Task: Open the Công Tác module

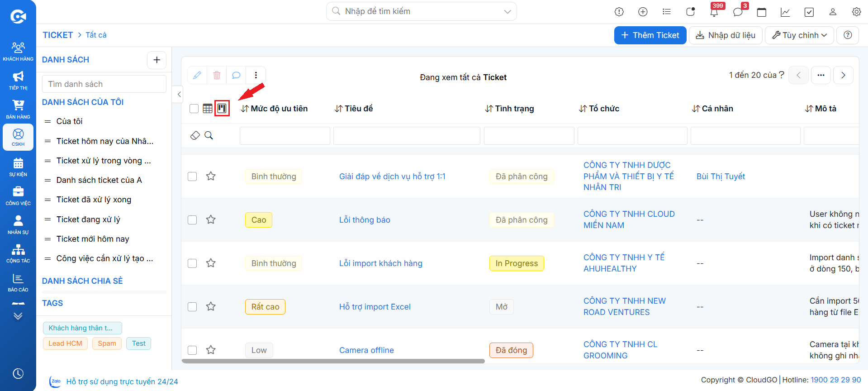Action: (x=18, y=253)
